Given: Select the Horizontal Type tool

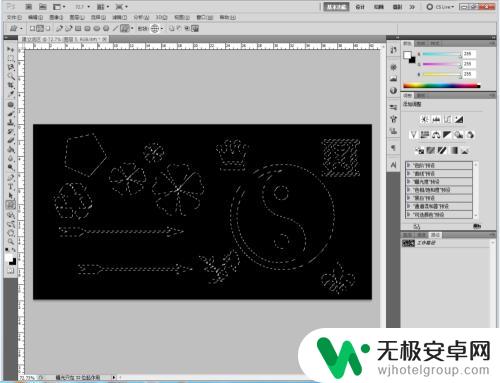Looking at the screenshot, I should click(x=11, y=187).
